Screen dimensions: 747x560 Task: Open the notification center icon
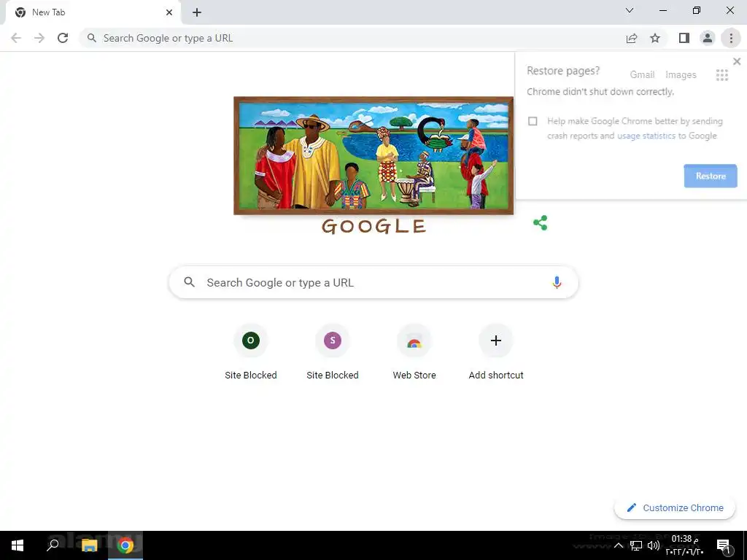[x=724, y=545]
